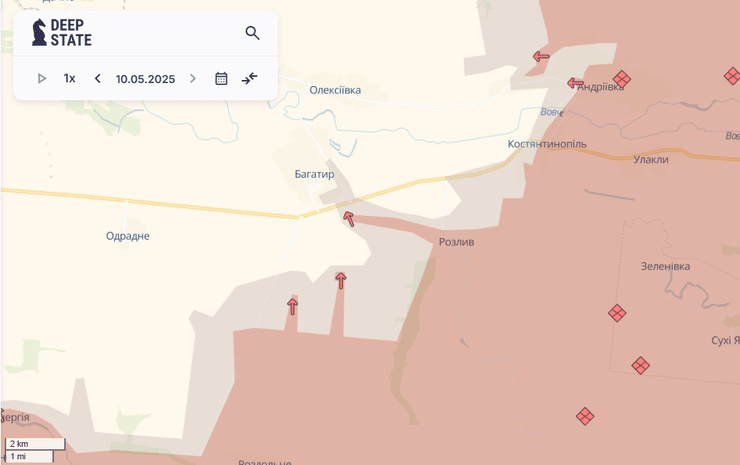
Task: Click the Одрадне place name
Action: [x=128, y=236]
